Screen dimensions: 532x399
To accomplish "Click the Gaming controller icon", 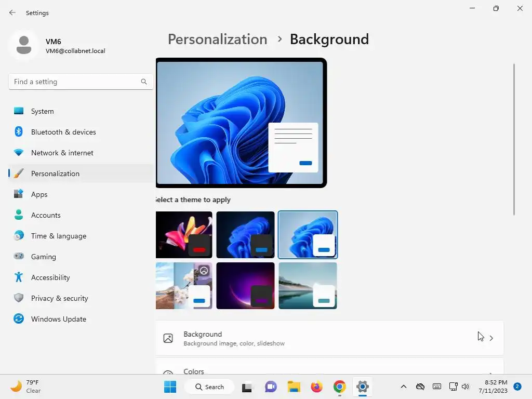I will [19, 256].
